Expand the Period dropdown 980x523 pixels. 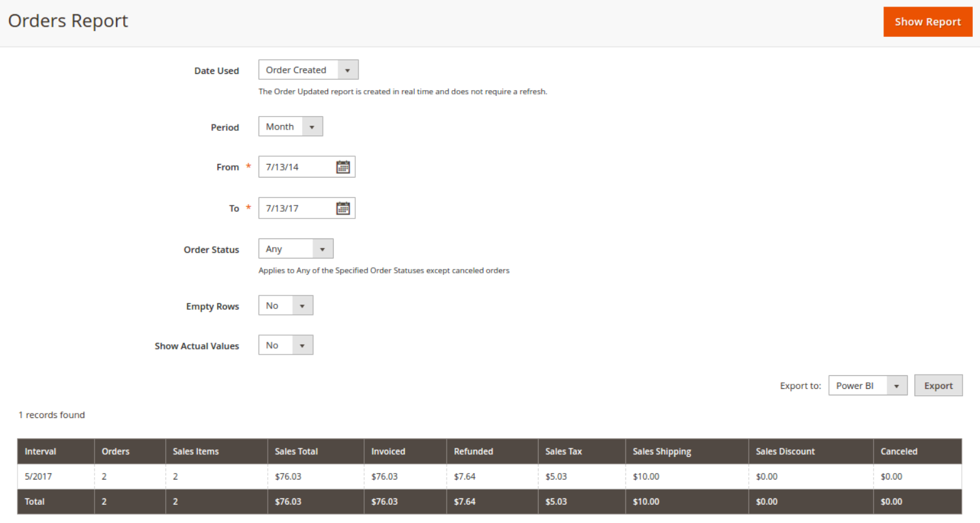click(290, 127)
